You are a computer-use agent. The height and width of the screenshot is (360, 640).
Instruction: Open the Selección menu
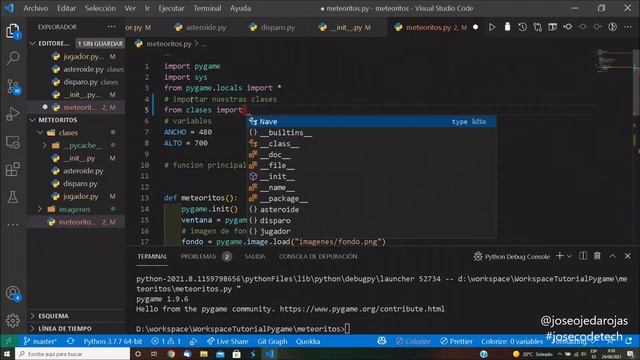[100, 8]
